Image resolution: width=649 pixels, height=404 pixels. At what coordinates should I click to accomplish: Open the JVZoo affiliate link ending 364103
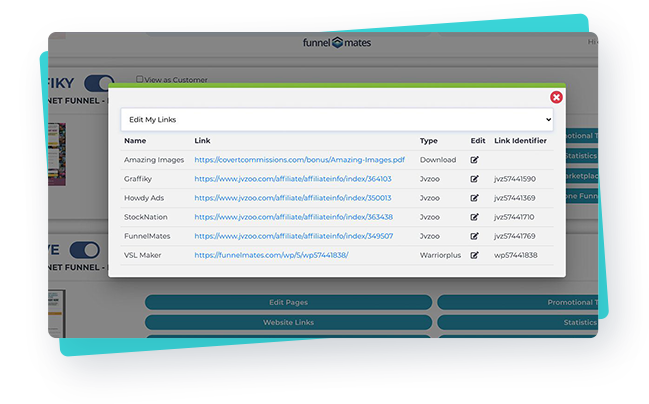[293, 179]
